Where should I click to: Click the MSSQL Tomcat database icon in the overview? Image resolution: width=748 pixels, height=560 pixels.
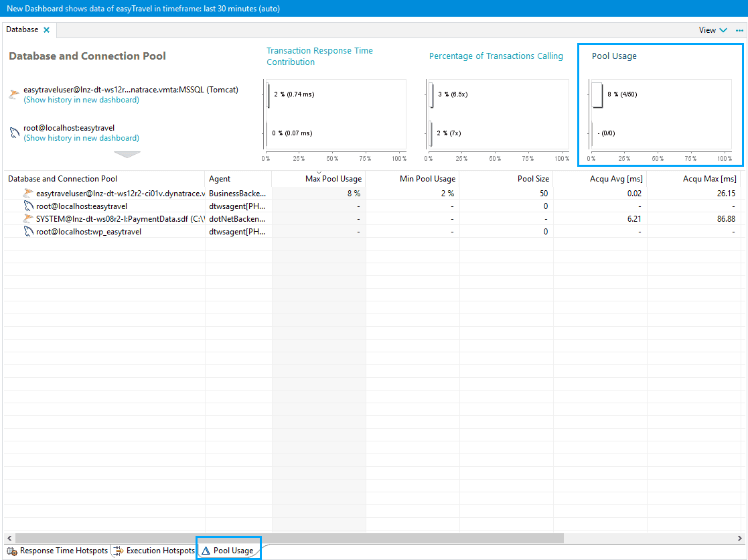coord(14,94)
